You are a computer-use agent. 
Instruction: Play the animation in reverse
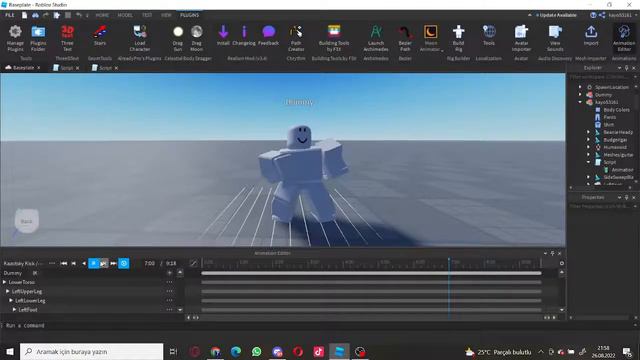[x=84, y=264]
